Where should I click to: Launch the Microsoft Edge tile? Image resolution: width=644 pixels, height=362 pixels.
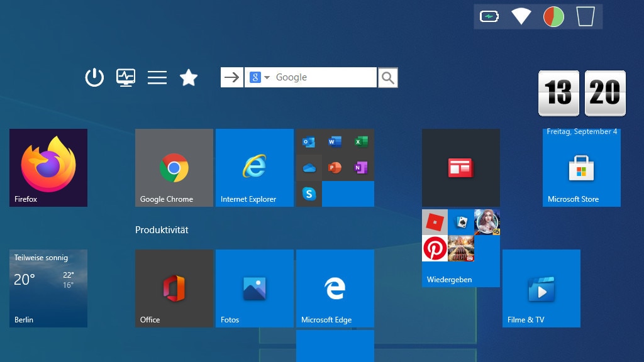pyautogui.click(x=335, y=288)
